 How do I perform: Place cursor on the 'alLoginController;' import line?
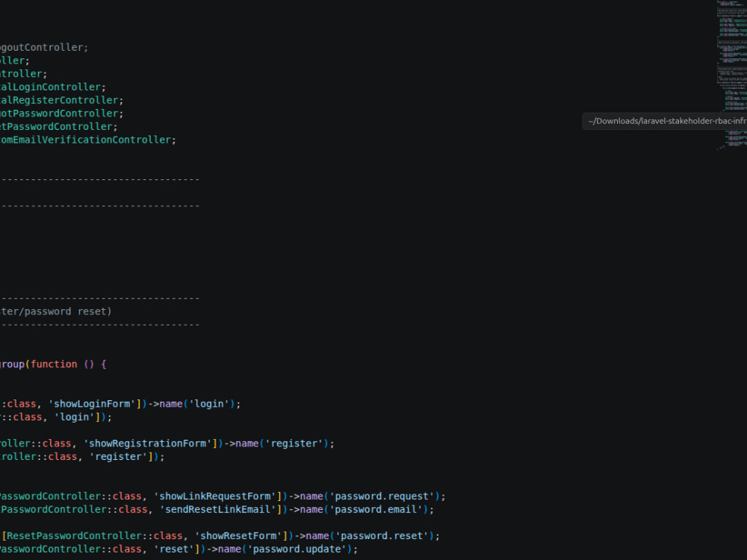tap(53, 87)
